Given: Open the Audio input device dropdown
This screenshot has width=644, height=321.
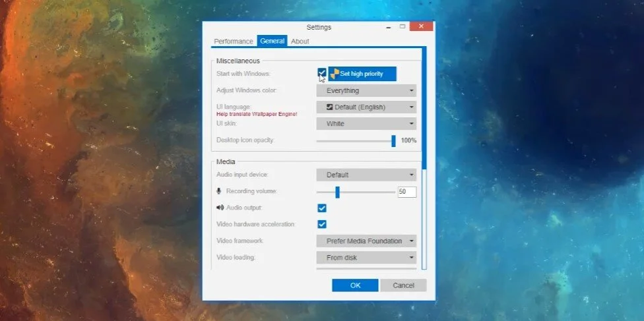Looking at the screenshot, I should click(x=366, y=175).
